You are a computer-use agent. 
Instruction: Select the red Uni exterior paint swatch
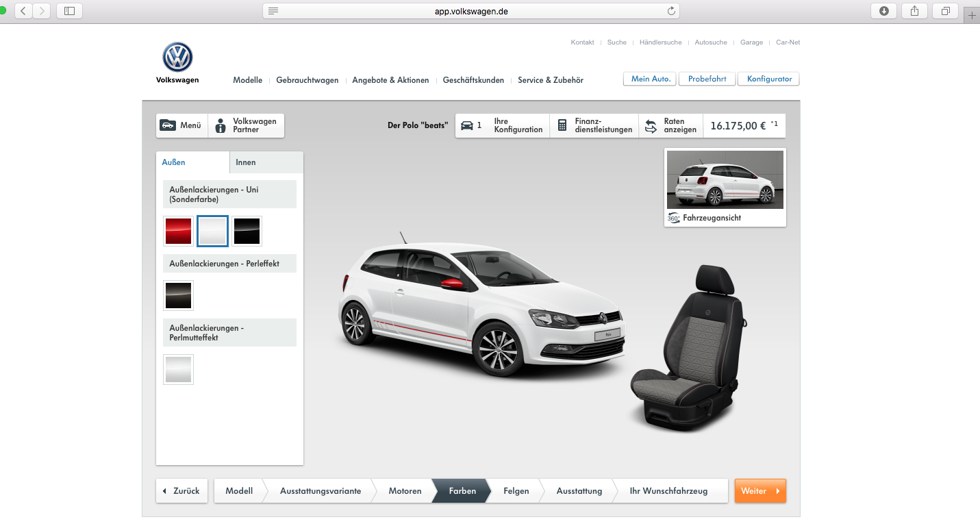coord(178,231)
